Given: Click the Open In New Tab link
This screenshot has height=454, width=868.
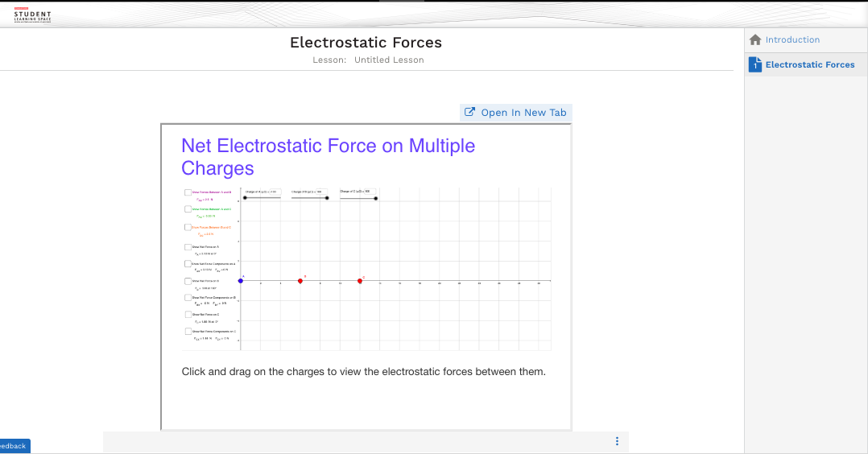Looking at the screenshot, I should coord(523,113).
